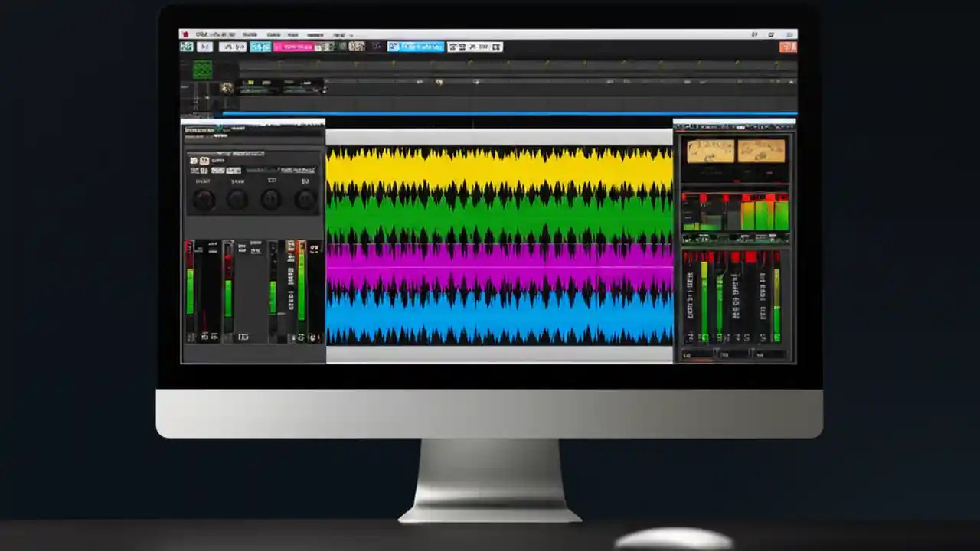Click the orange icon at the toolbar's right edge
This screenshot has height=551, width=980.
(789, 47)
